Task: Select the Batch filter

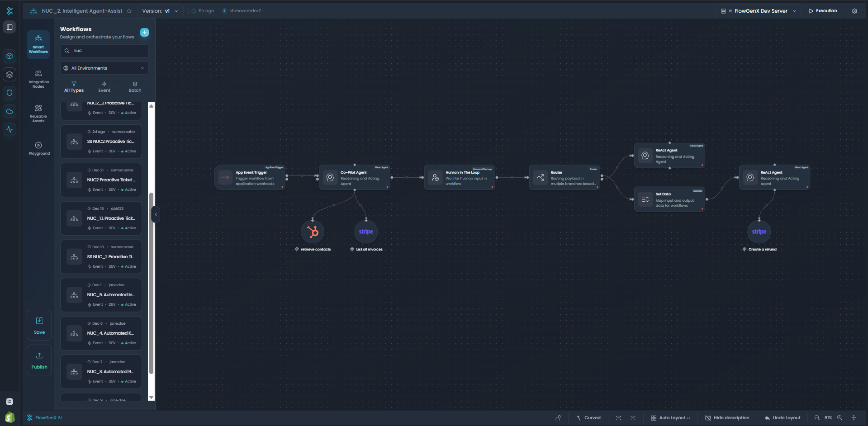Action: [135, 87]
